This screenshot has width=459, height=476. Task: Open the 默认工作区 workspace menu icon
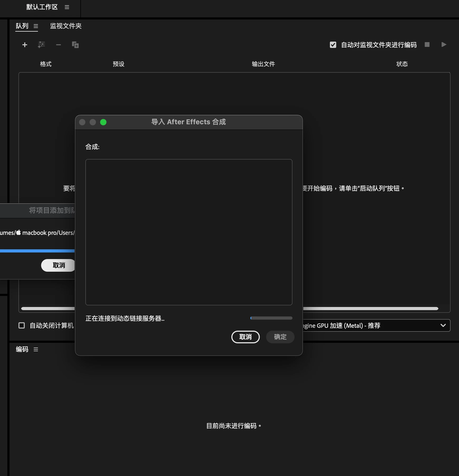pyautogui.click(x=67, y=7)
